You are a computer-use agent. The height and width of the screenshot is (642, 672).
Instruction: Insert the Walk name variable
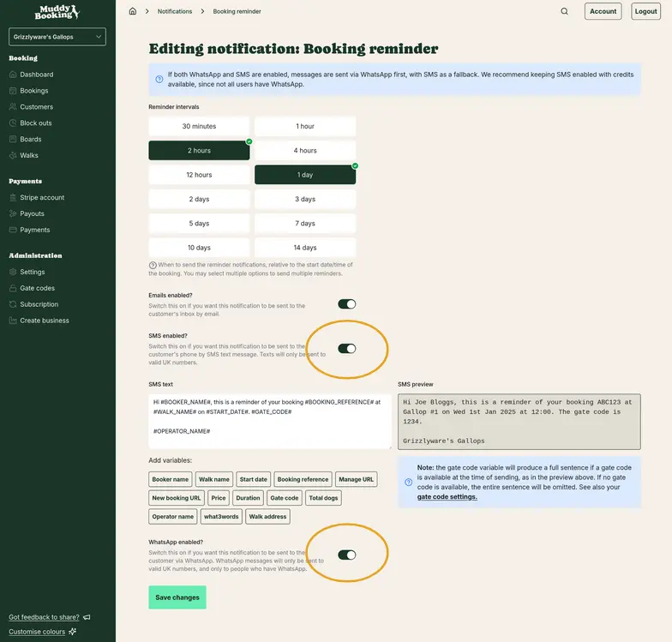click(x=214, y=479)
